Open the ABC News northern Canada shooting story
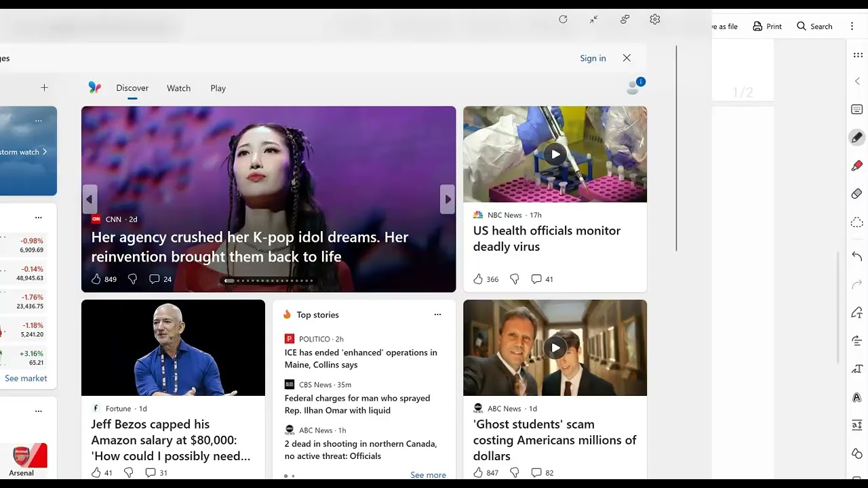Screen dimensions: 868x488 [x=361, y=450]
